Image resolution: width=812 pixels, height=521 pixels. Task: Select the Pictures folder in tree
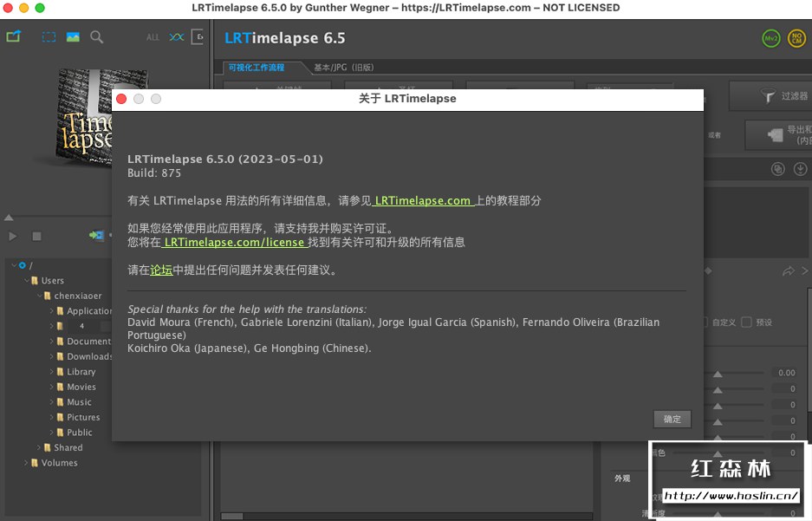(x=83, y=417)
